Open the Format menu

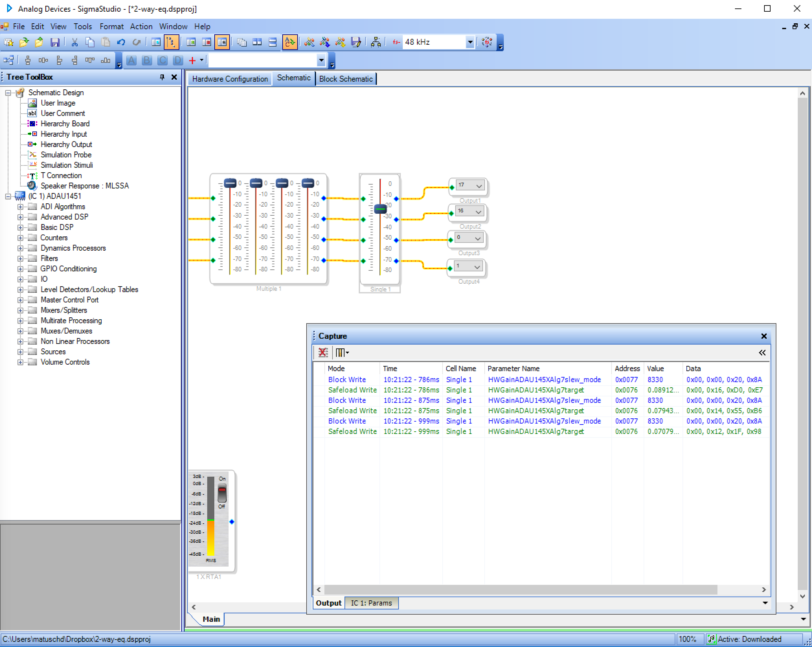coord(111,26)
